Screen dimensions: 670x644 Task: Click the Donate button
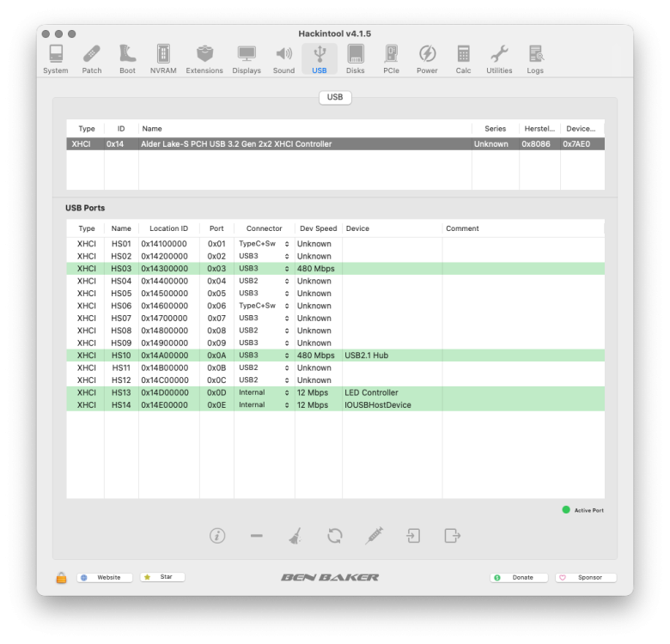click(519, 577)
